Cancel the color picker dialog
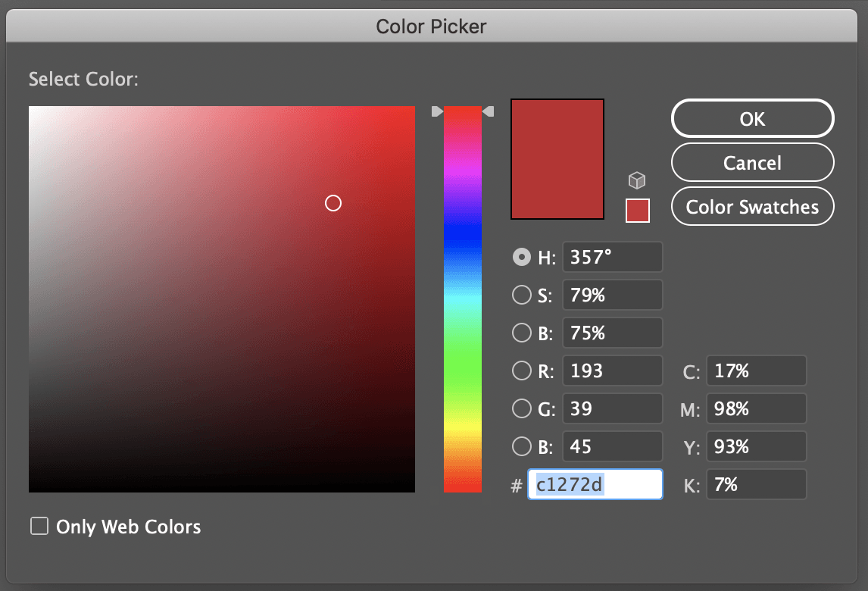 (752, 162)
